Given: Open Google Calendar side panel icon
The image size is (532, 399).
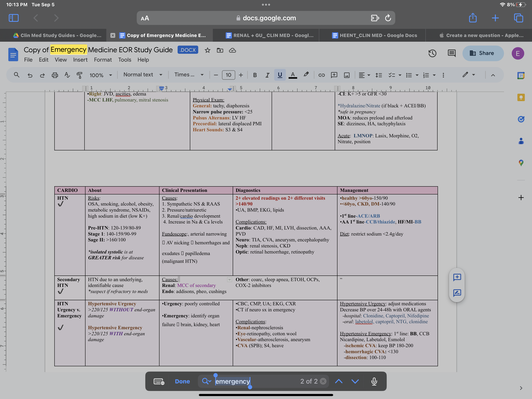Looking at the screenshot, I should (x=521, y=76).
